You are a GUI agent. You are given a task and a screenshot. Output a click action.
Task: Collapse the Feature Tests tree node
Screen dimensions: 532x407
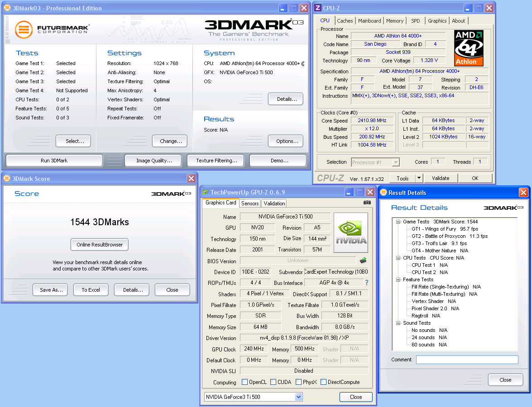[398, 279]
